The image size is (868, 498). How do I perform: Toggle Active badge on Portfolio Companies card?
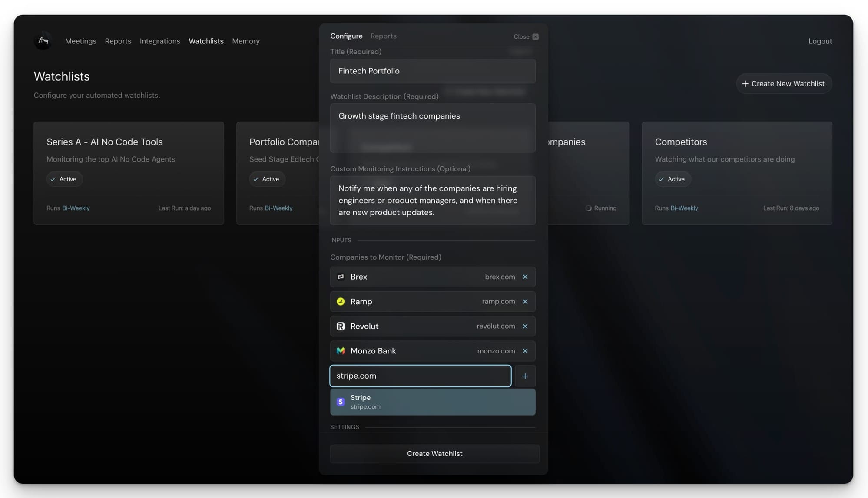click(267, 179)
